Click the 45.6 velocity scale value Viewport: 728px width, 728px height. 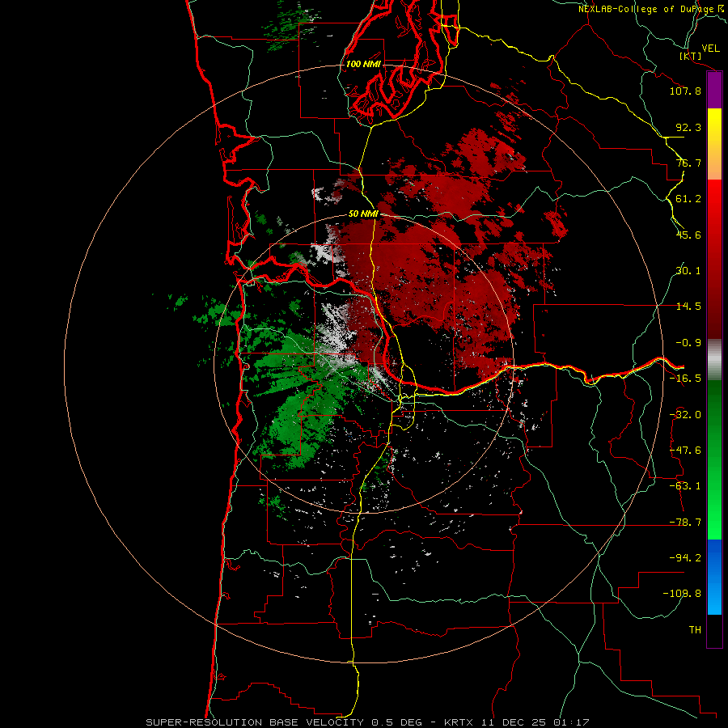(x=688, y=235)
